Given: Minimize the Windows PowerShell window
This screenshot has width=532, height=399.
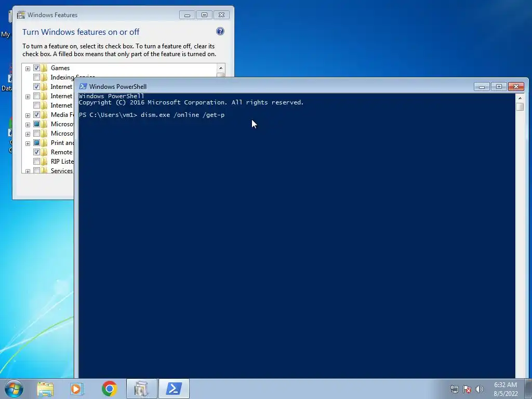Looking at the screenshot, I should click(x=482, y=87).
